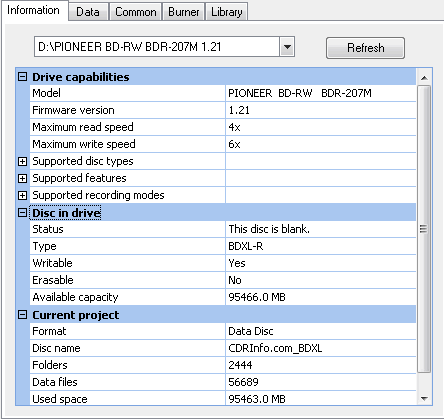The image size is (444, 419).
Task: Click the capacity value 95466.0 MB
Action: coord(257,297)
